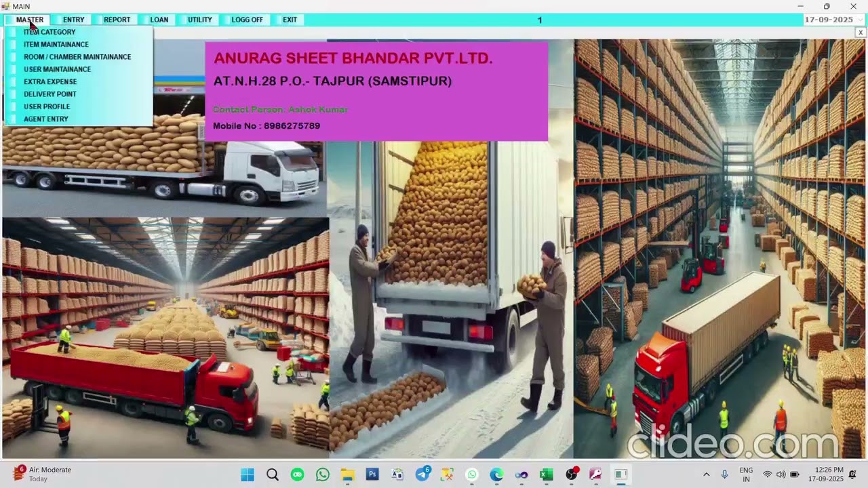Click the microphone tray icon

click(x=725, y=474)
